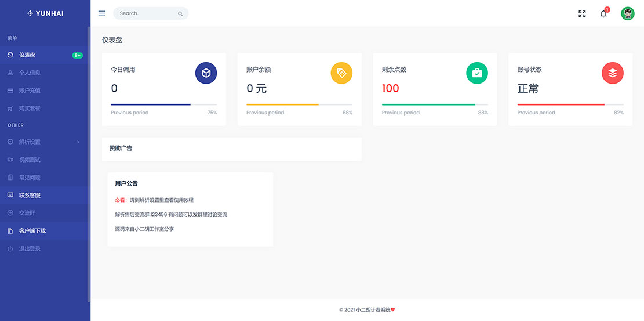This screenshot has width=644, height=321.
Task: Go to 个人信息 in the sidebar
Action: point(30,73)
